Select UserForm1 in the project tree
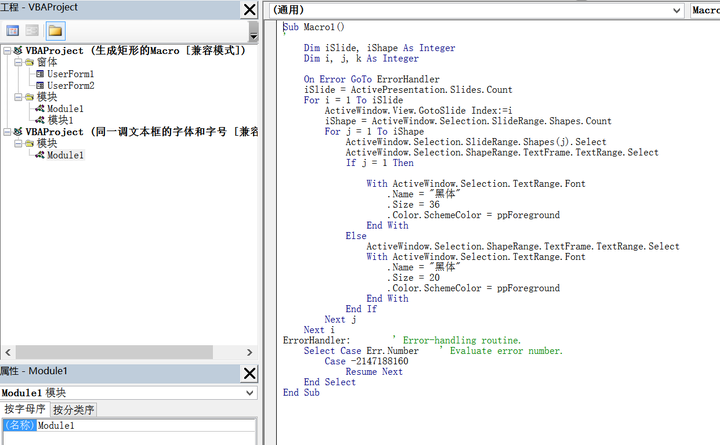Image resolution: width=720 pixels, height=445 pixels. pos(70,74)
